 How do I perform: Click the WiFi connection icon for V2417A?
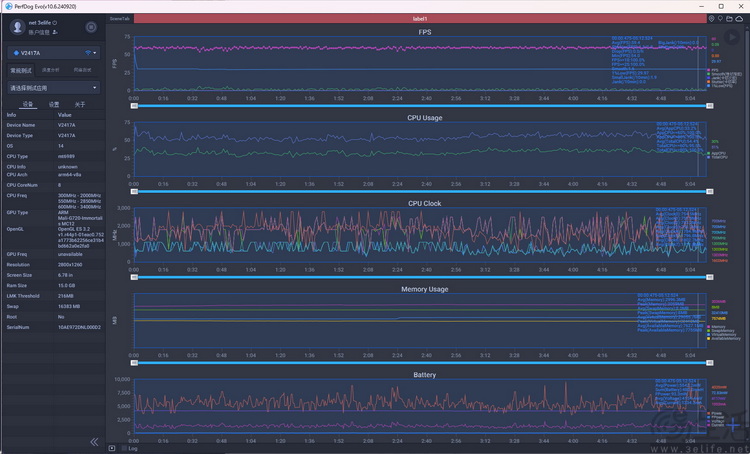pos(88,53)
